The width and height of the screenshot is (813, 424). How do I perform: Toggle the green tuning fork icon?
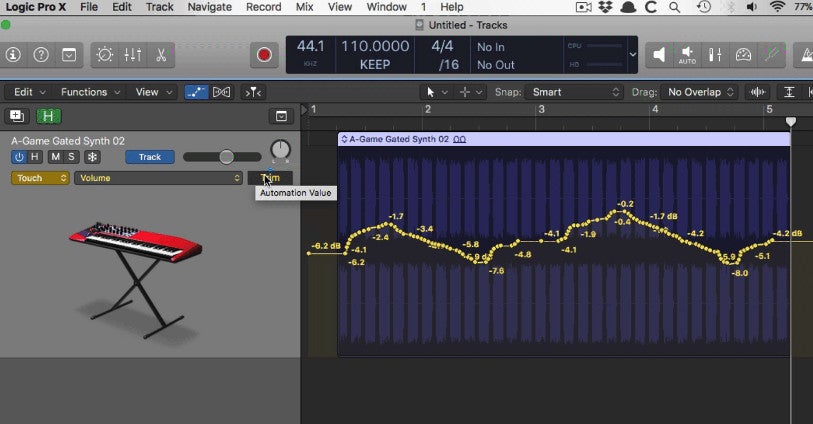point(772,54)
